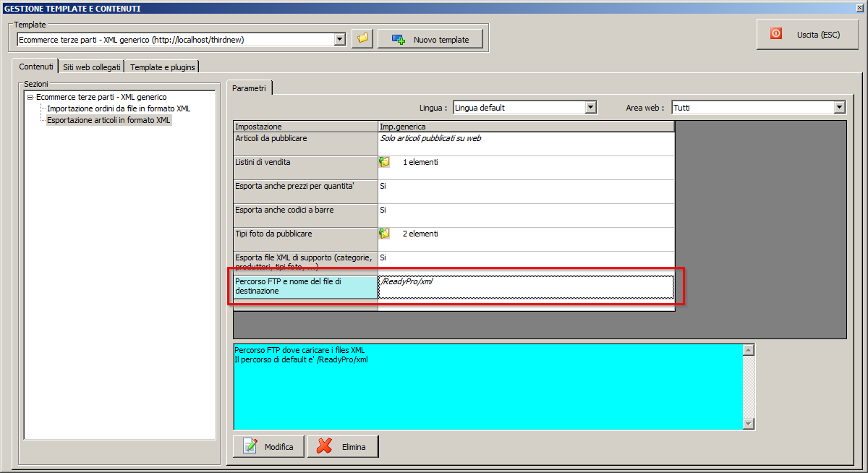Click Impostazione column header
Viewport: 868px width, 473px height.
pos(305,127)
